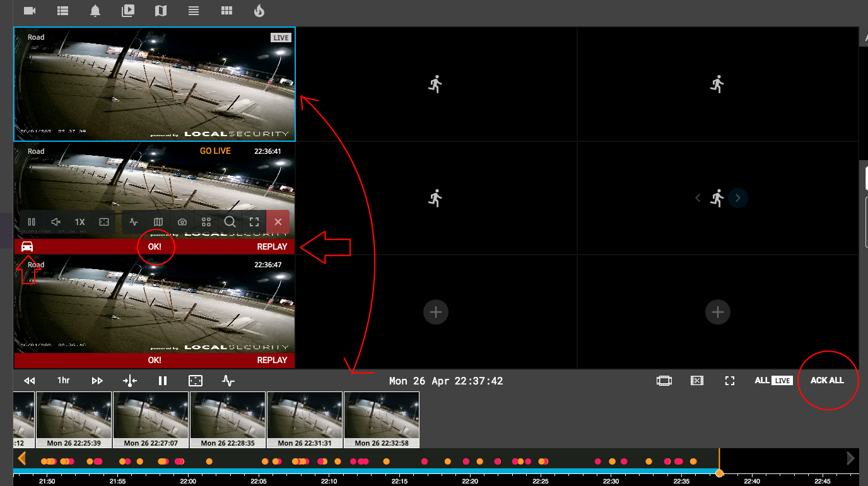Add a camera in the bottom middle tile

[x=436, y=311]
